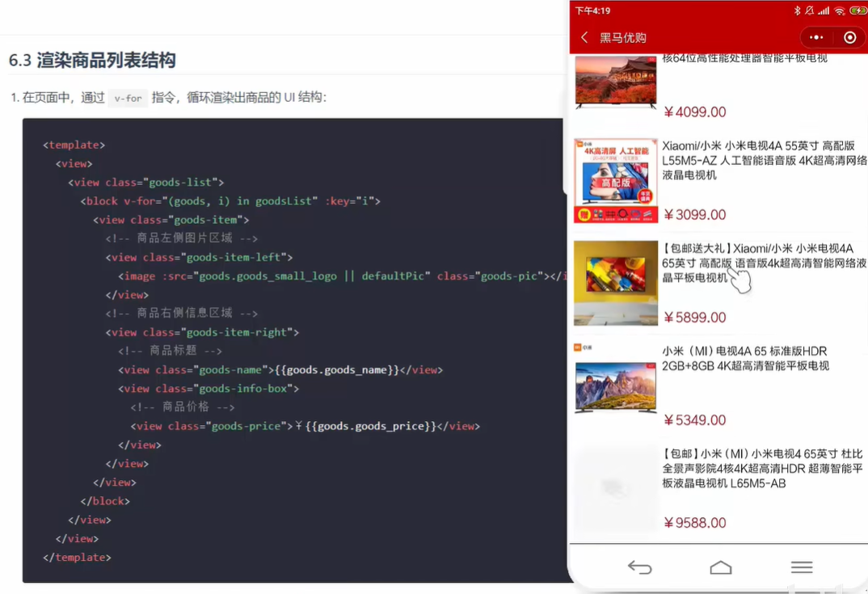Viewport: 868px width, 594px height.
Task: Click the goods-price {{goods.goods_price}} code line
Action: tap(305, 426)
